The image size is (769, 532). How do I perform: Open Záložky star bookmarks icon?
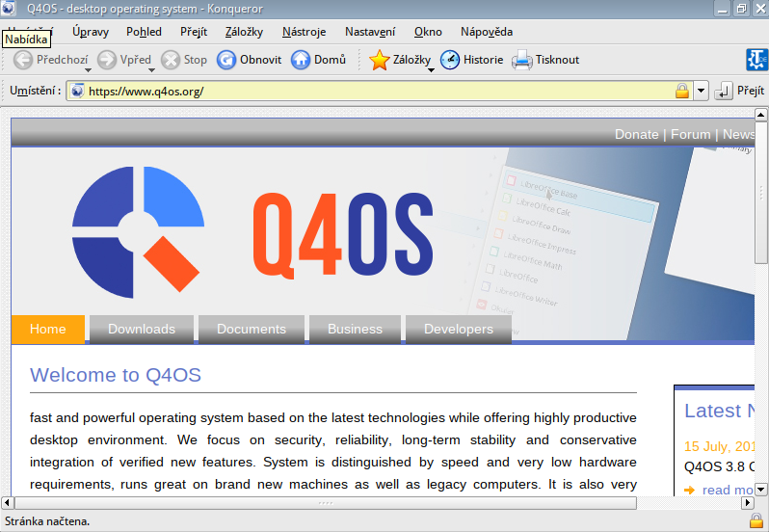pyautogui.click(x=379, y=60)
